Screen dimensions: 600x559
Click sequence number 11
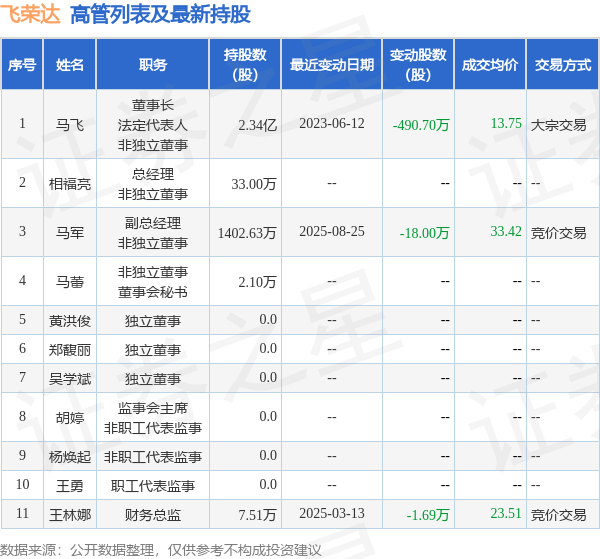click(22, 513)
